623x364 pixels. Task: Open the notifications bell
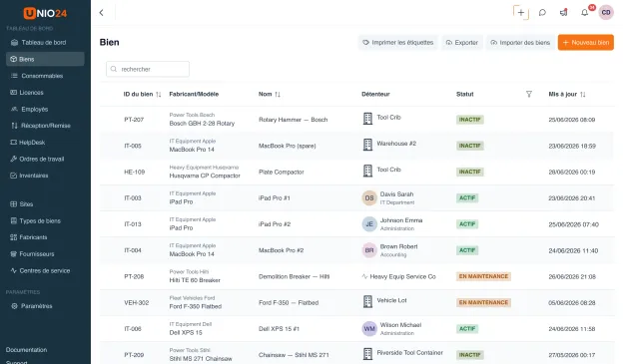(x=584, y=13)
